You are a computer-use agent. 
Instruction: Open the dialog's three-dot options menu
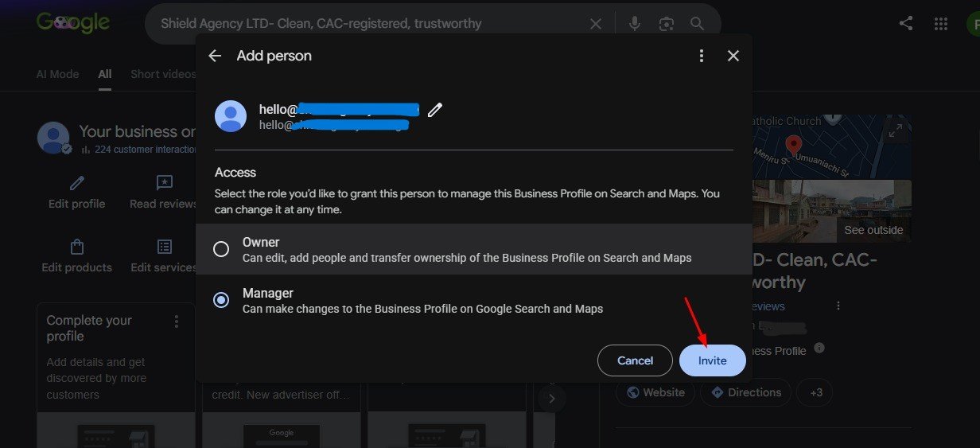(701, 56)
